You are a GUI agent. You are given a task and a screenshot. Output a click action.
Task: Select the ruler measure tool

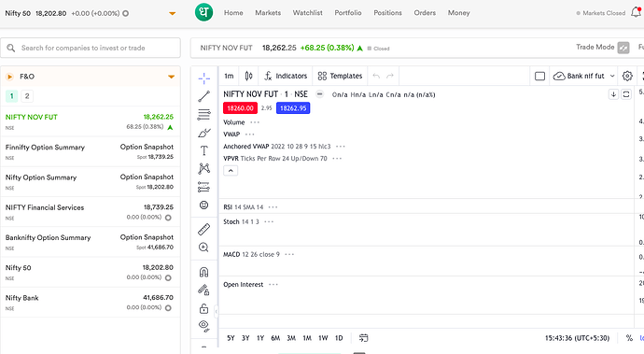(203, 229)
